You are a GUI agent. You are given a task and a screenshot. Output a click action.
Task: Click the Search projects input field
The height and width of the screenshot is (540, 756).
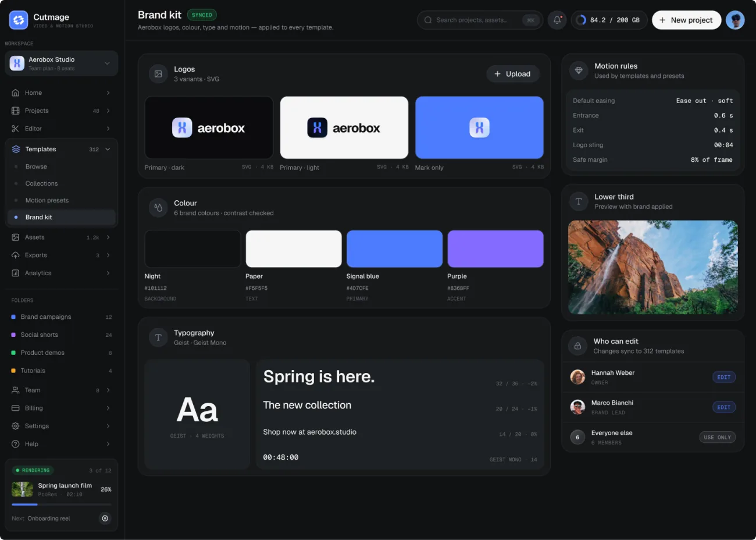click(480, 20)
